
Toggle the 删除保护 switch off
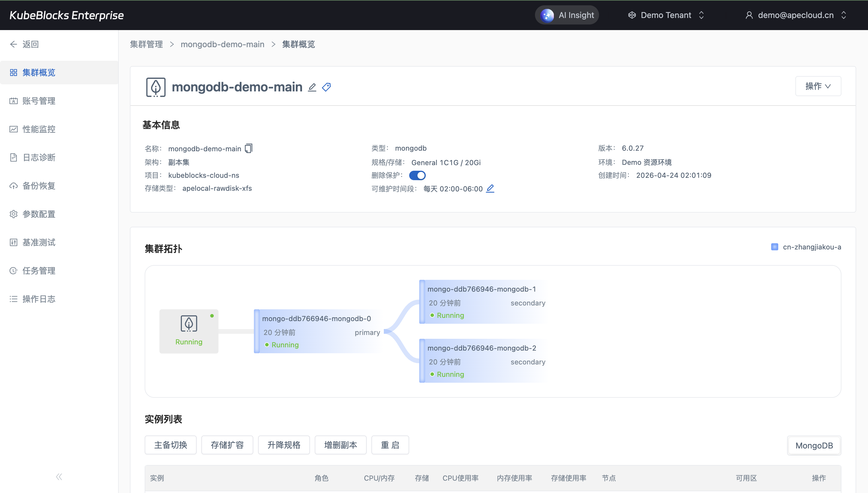click(x=417, y=175)
